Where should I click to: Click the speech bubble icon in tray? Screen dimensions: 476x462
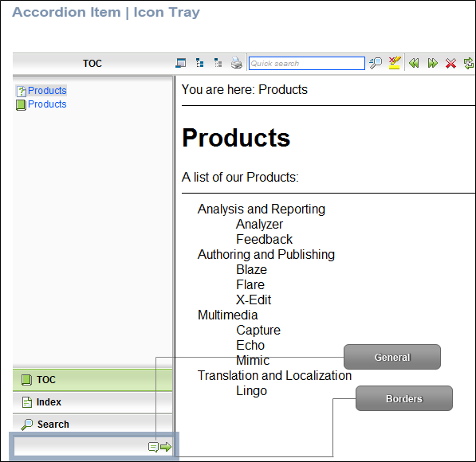click(153, 447)
